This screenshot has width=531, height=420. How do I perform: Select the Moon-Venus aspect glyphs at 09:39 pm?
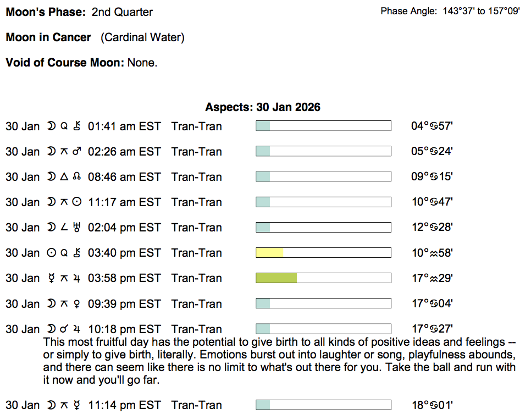coord(64,303)
